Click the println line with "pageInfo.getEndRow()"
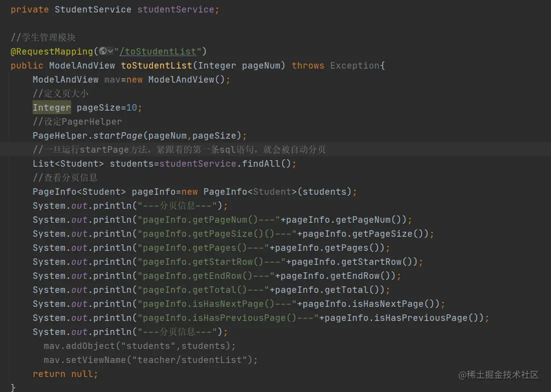The height and width of the screenshot is (392, 551). (x=217, y=276)
